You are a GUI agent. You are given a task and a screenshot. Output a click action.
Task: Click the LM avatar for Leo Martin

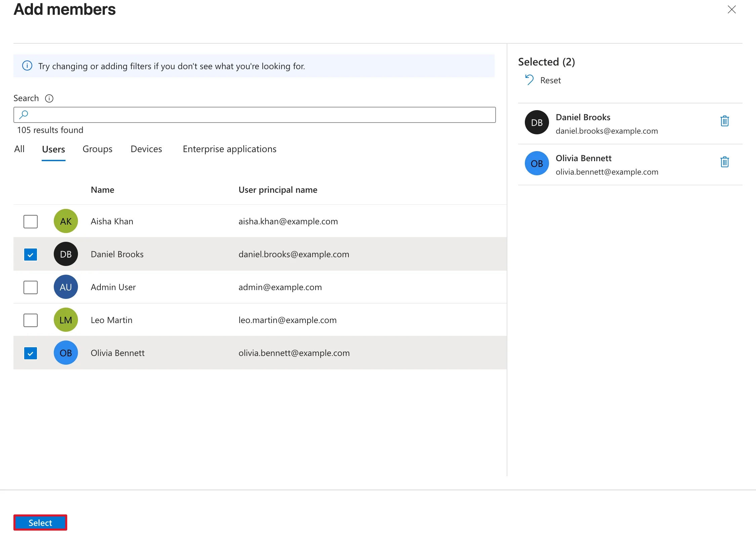click(x=66, y=320)
